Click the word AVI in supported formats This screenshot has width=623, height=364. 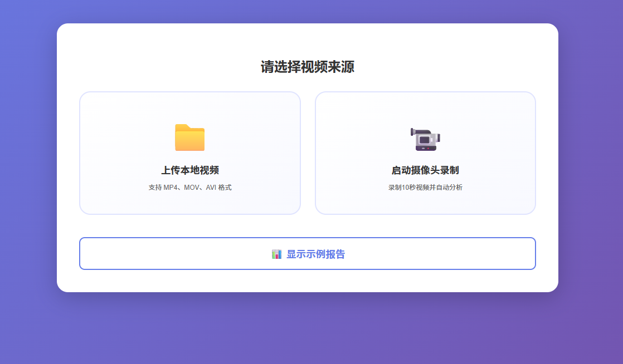[x=211, y=188]
